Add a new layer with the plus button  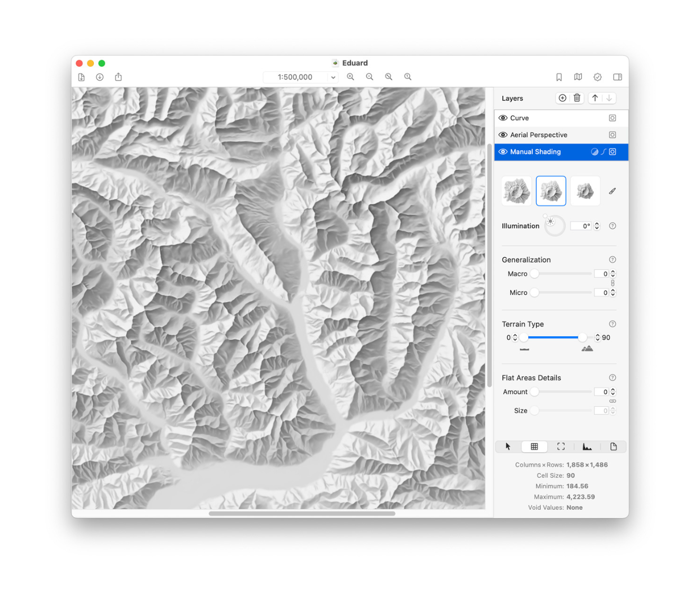tap(562, 98)
